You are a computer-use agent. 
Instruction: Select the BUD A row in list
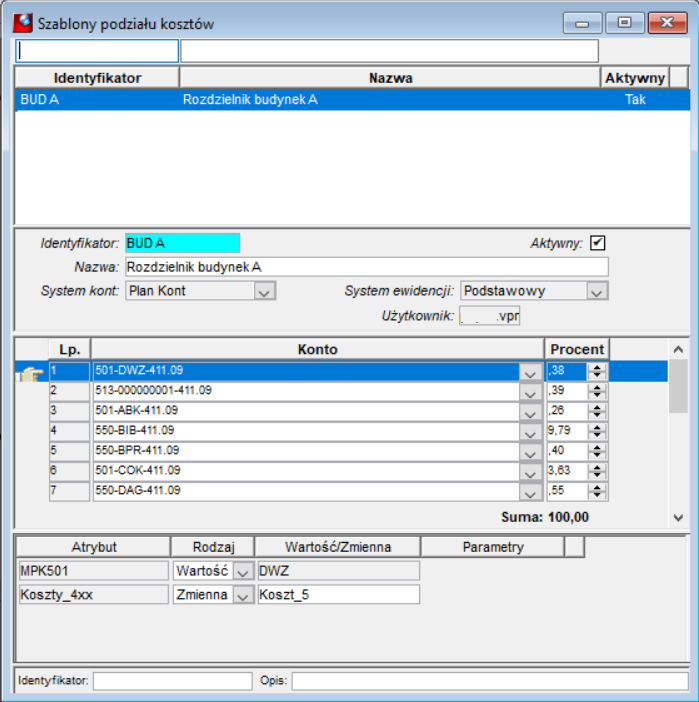pos(352,99)
